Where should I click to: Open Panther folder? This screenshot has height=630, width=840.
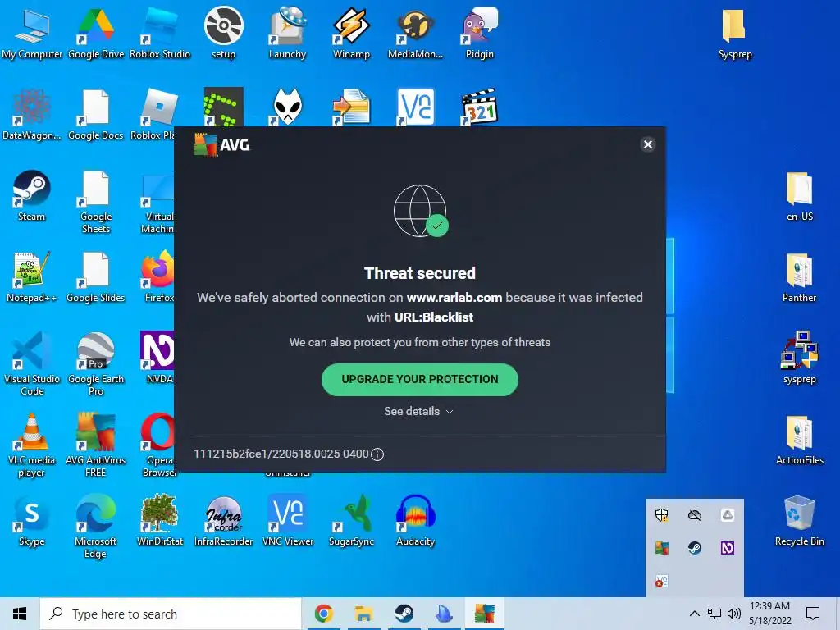click(x=799, y=277)
